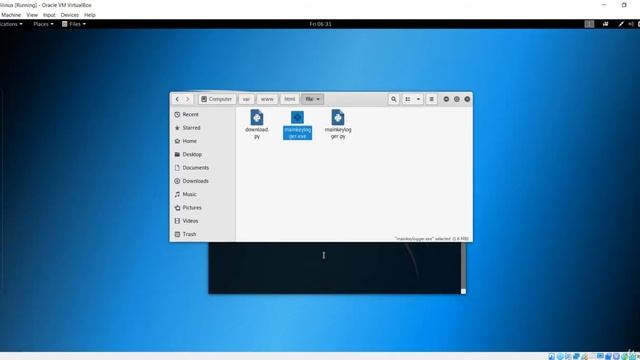Toggle list/grid view button in Files
640x360 pixels.
pyautogui.click(x=408, y=99)
